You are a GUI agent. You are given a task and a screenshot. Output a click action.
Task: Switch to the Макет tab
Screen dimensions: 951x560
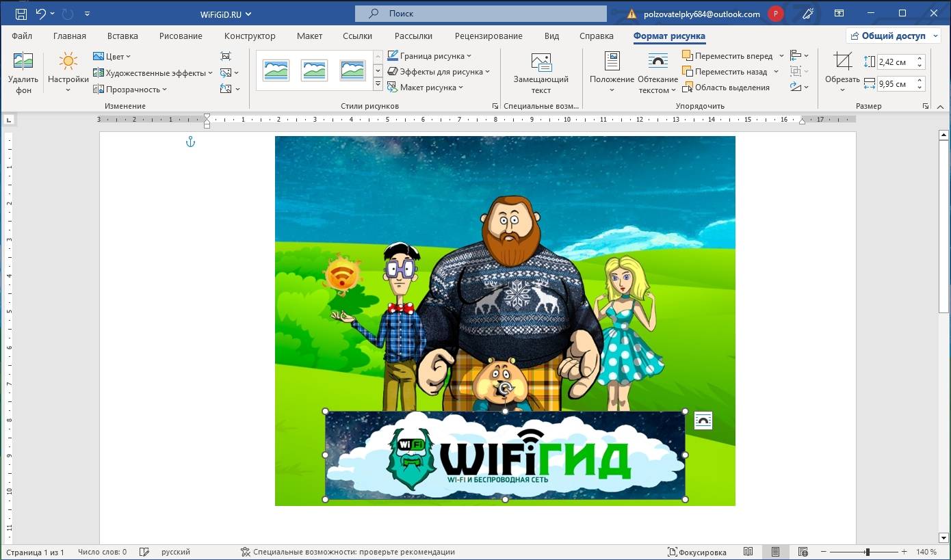(x=309, y=36)
